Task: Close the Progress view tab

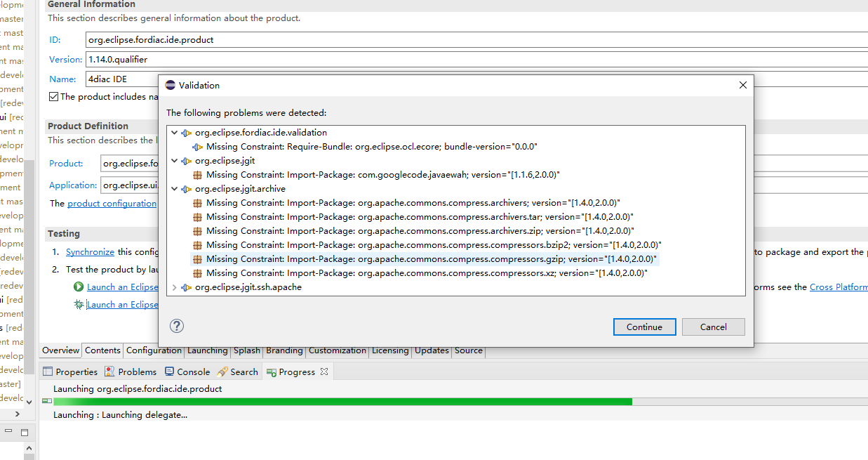Action: [x=324, y=372]
